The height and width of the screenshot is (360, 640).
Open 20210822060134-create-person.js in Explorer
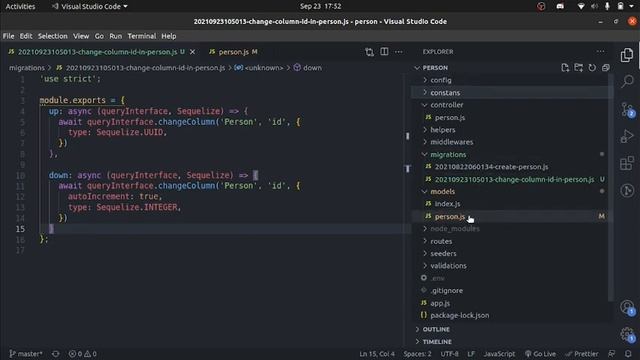coord(491,167)
